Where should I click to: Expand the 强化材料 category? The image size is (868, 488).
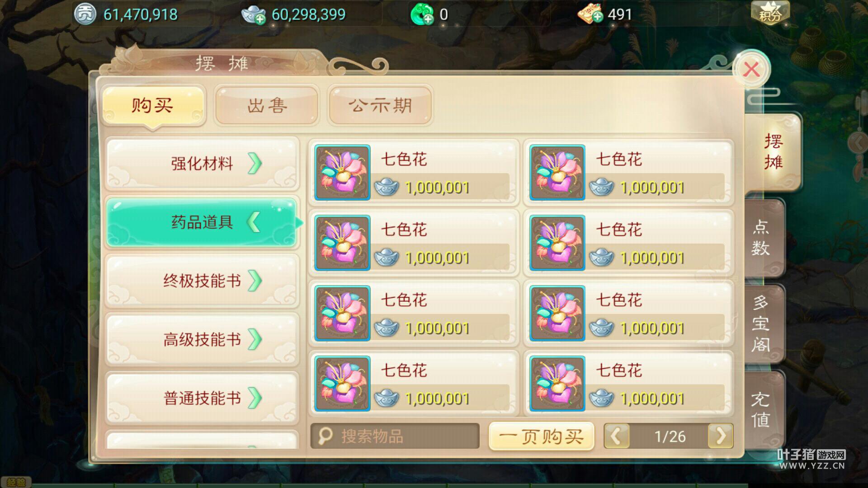[202, 164]
